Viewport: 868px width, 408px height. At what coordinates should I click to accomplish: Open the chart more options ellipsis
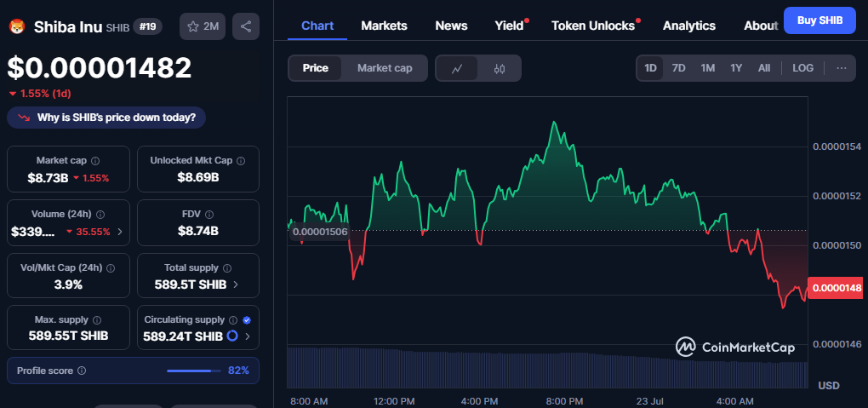(842, 68)
